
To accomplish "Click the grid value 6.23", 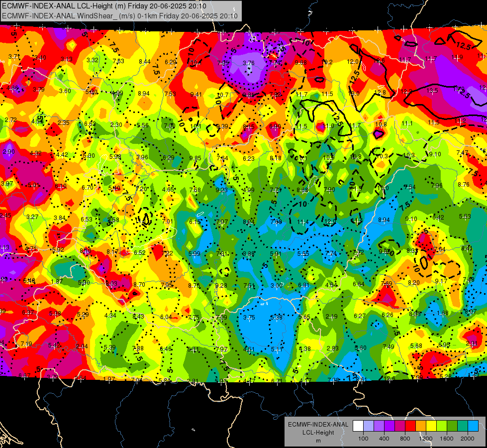I will [x=249, y=159].
